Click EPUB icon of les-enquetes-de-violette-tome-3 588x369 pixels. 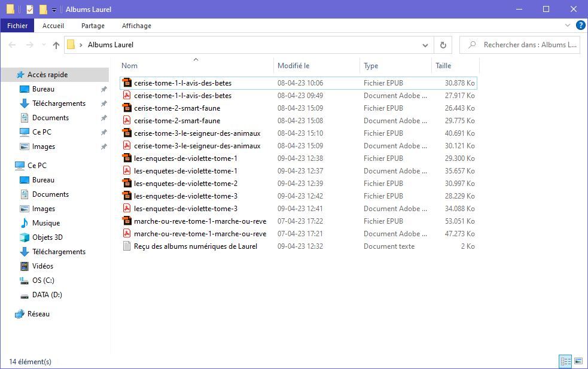pos(127,196)
